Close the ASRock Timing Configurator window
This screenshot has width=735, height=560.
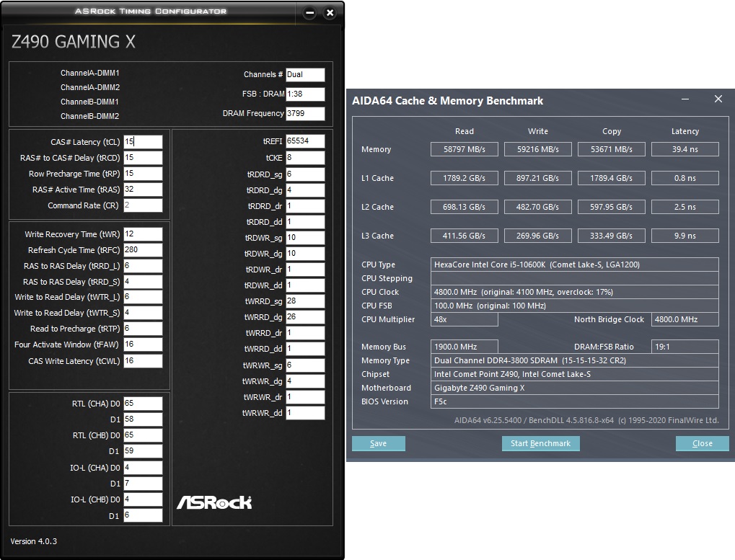click(330, 13)
